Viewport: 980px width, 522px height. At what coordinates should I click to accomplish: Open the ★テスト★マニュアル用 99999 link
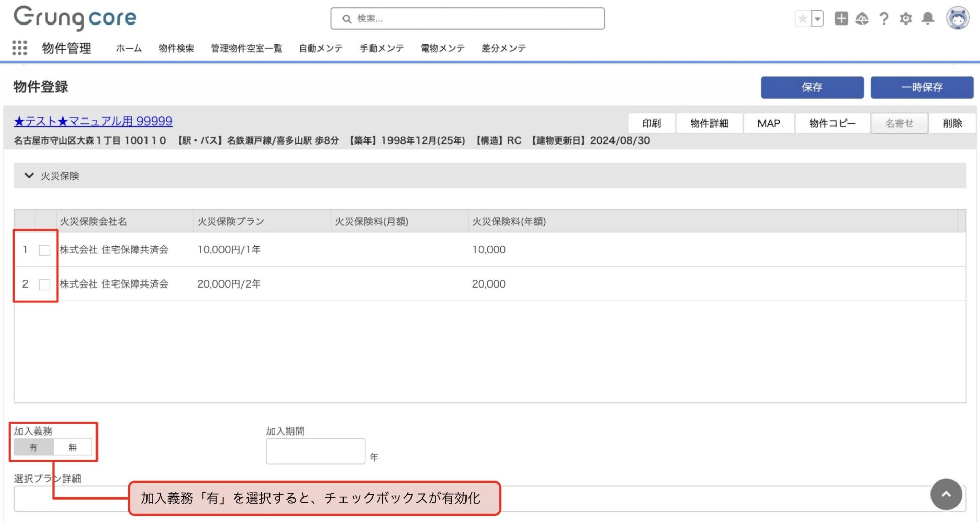93,122
